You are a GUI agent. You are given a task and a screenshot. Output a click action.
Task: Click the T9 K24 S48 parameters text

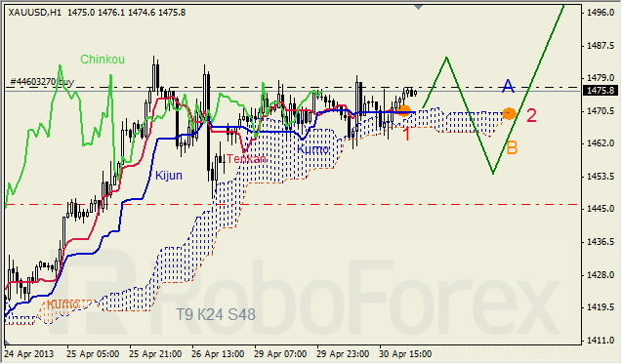(x=216, y=314)
